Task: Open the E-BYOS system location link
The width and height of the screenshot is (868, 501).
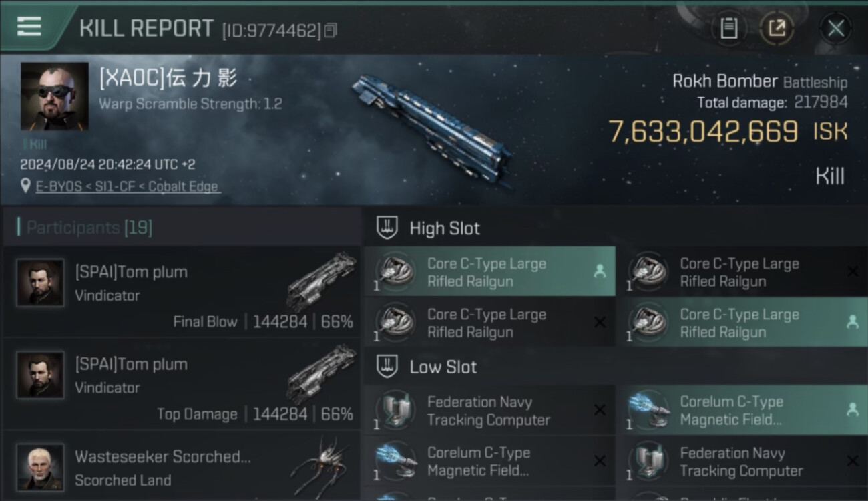Action: (x=128, y=186)
